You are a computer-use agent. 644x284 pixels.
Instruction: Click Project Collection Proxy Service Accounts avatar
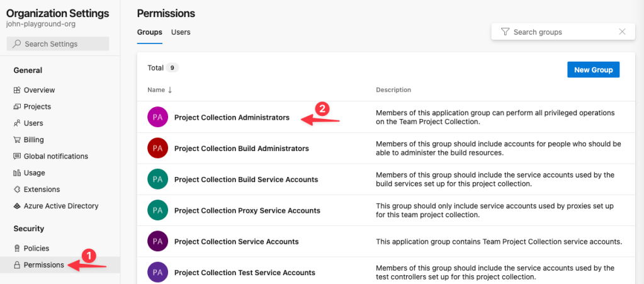157,210
